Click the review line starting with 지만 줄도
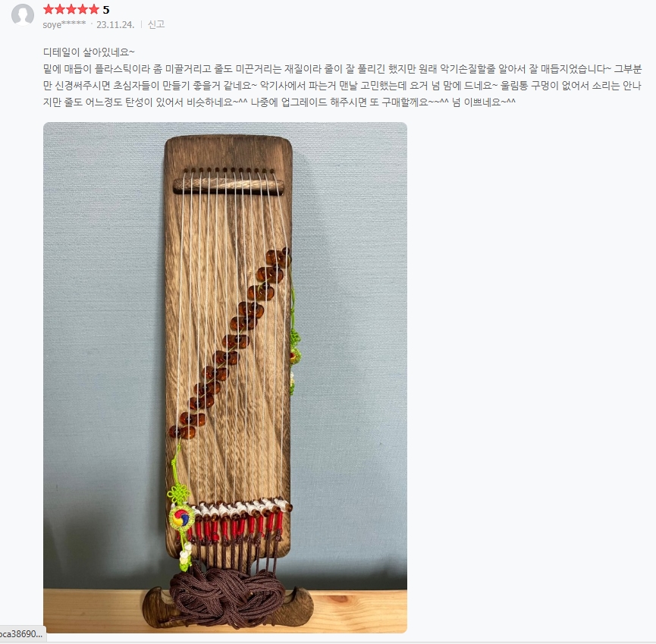This screenshot has height=644, width=656. point(280,102)
